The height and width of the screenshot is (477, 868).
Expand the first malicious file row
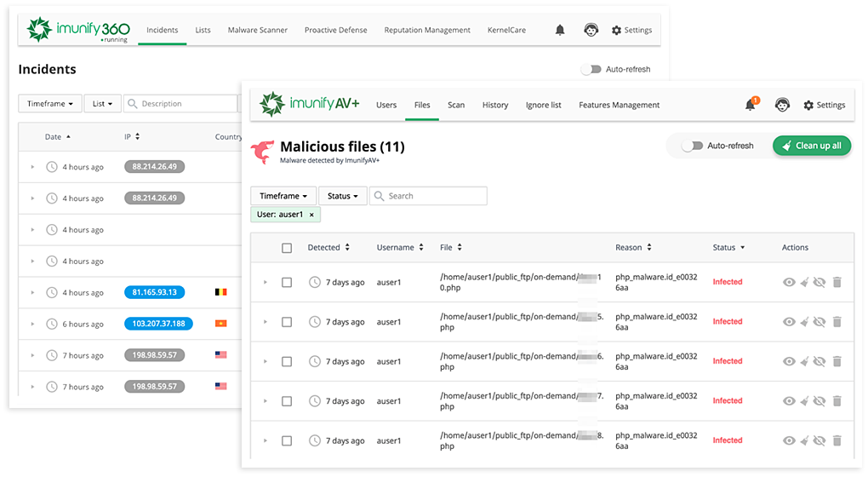point(266,282)
